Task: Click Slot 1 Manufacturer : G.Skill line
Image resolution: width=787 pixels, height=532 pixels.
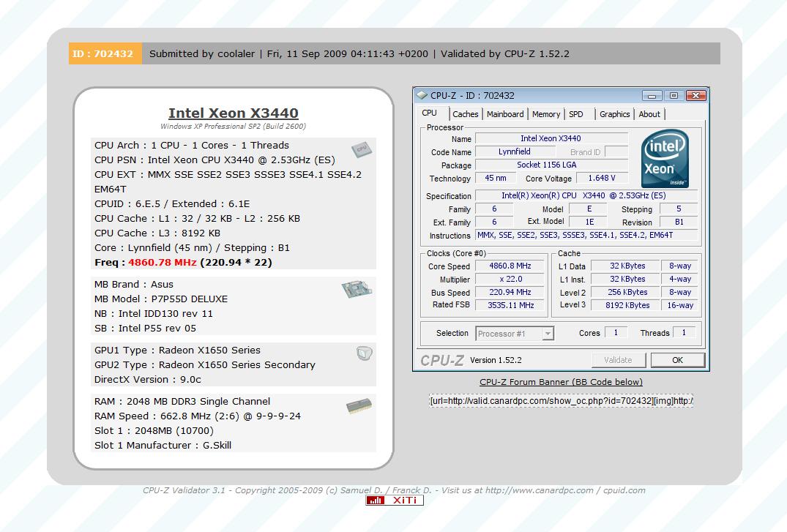Action: click(163, 445)
